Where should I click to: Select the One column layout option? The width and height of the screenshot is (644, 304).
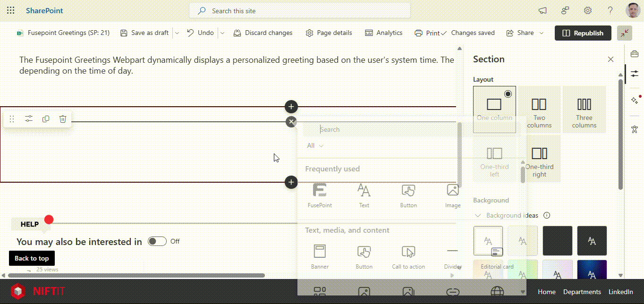pyautogui.click(x=494, y=109)
